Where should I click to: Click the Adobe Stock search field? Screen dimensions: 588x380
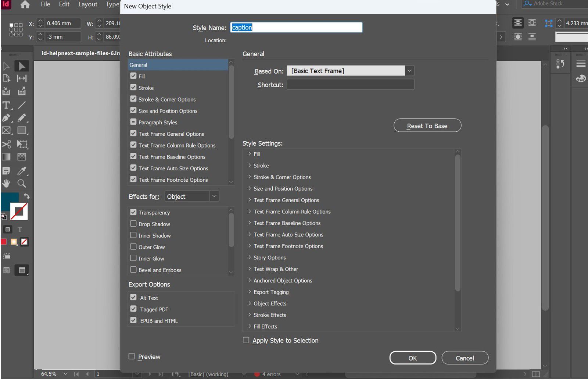(x=555, y=4)
